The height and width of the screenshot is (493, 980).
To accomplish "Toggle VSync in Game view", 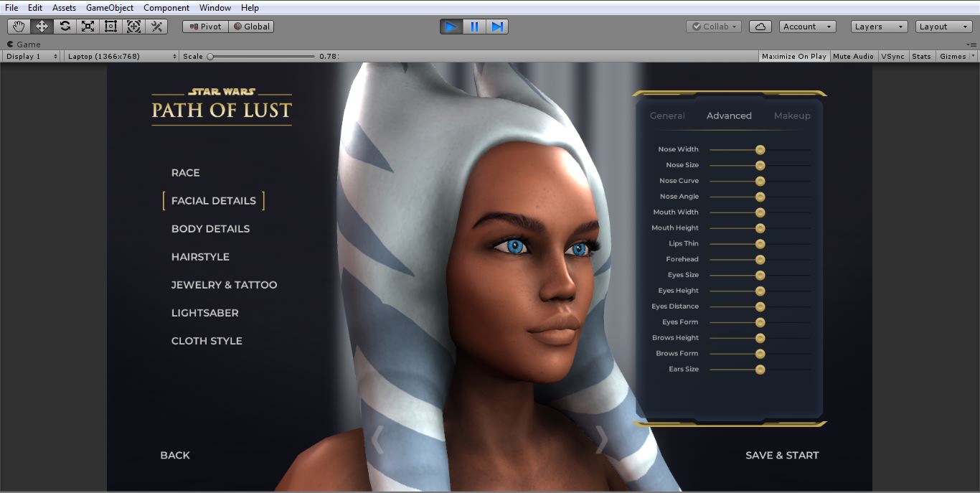I will pyautogui.click(x=892, y=56).
